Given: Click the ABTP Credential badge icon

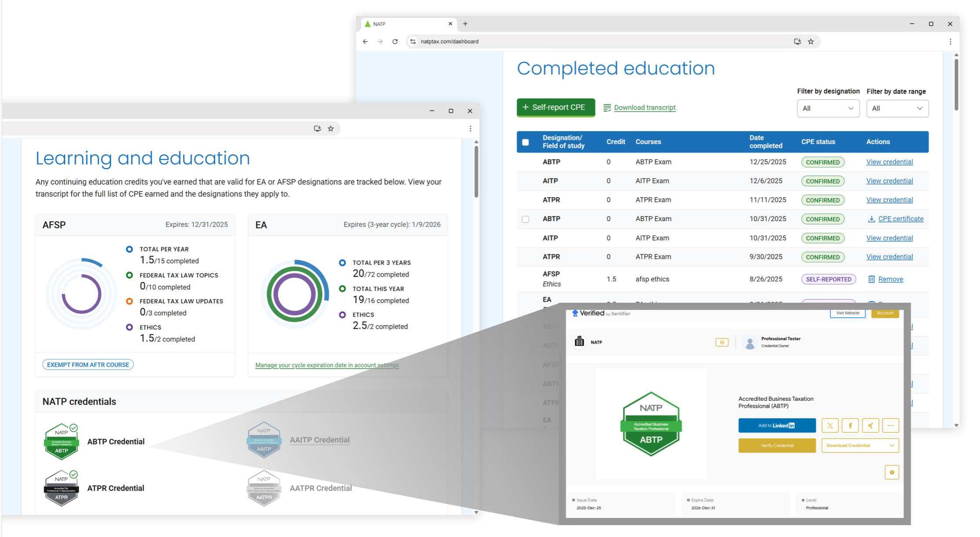Looking at the screenshot, I should click(x=61, y=442).
